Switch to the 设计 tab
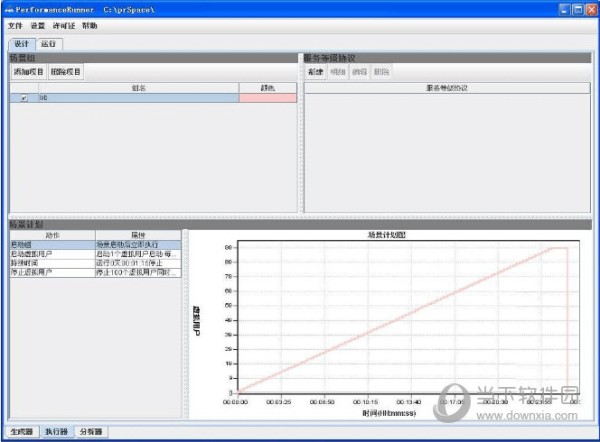The height and width of the screenshot is (442, 600). click(20, 44)
